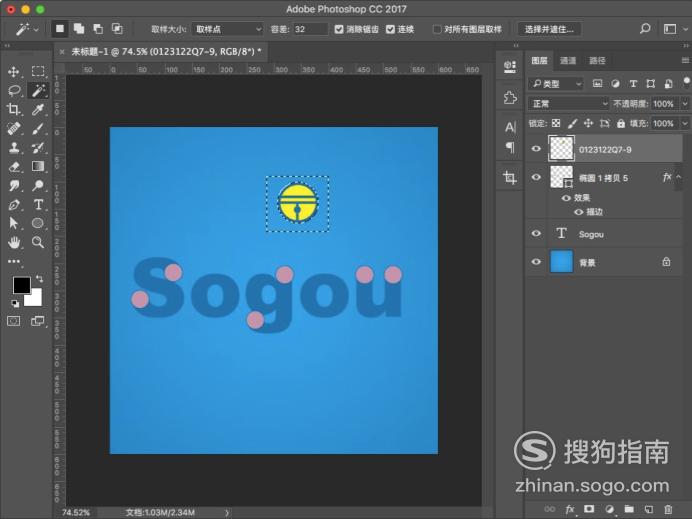Select the Gradient tool

tap(38, 166)
